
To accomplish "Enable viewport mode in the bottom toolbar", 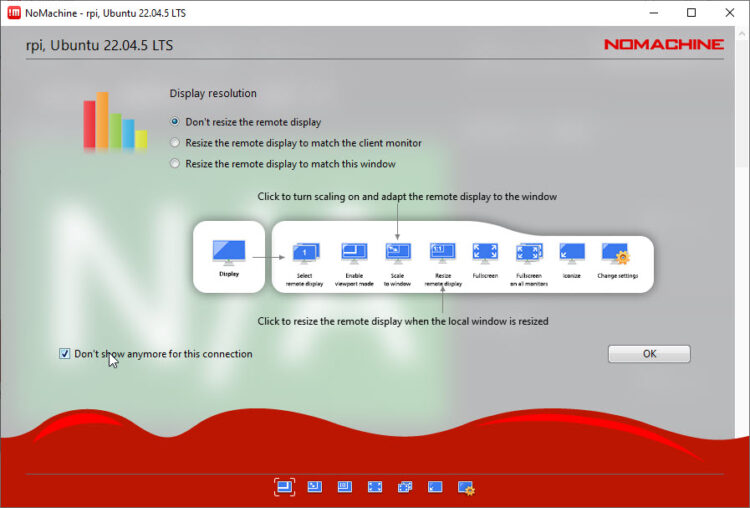I will point(284,487).
